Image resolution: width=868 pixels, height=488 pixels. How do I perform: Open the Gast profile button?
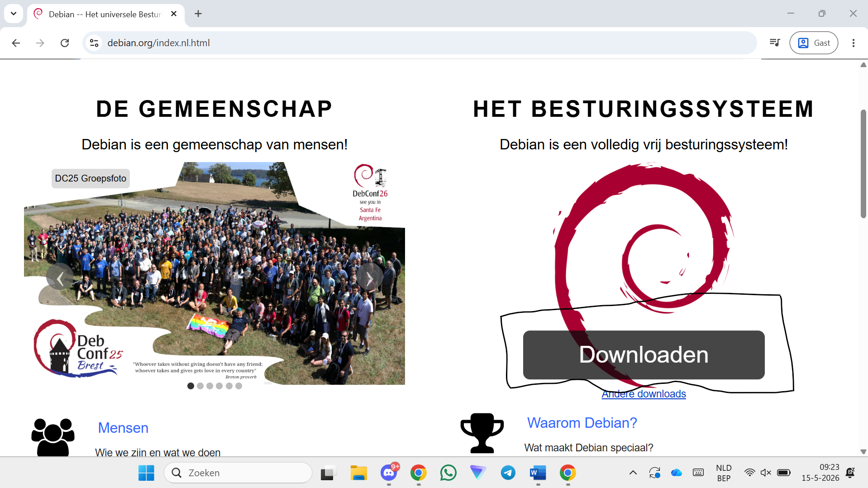pos(814,43)
